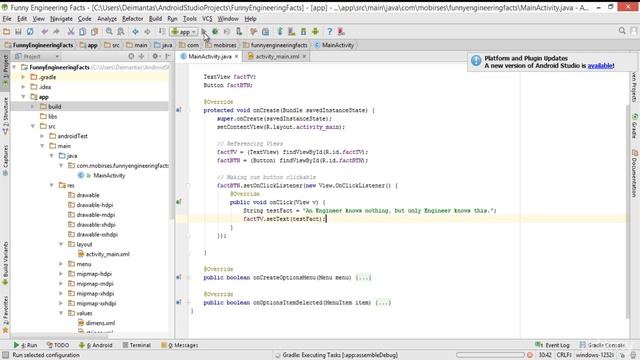640x360 pixels.
Task: Open the Terminal tool window
Action: point(137,345)
